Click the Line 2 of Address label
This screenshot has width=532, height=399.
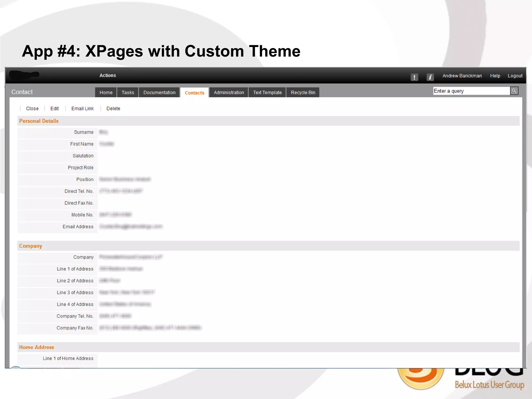[x=75, y=281]
